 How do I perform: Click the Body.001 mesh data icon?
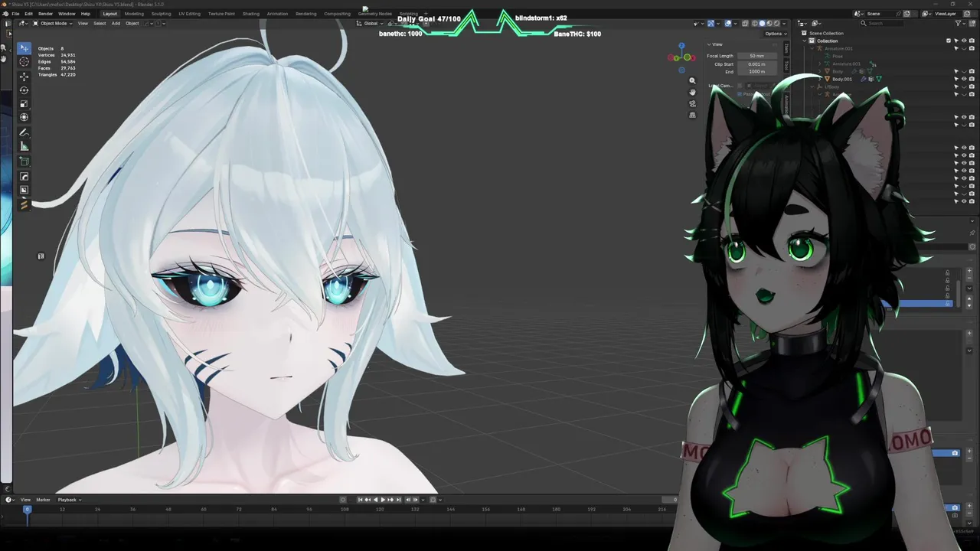[878, 79]
